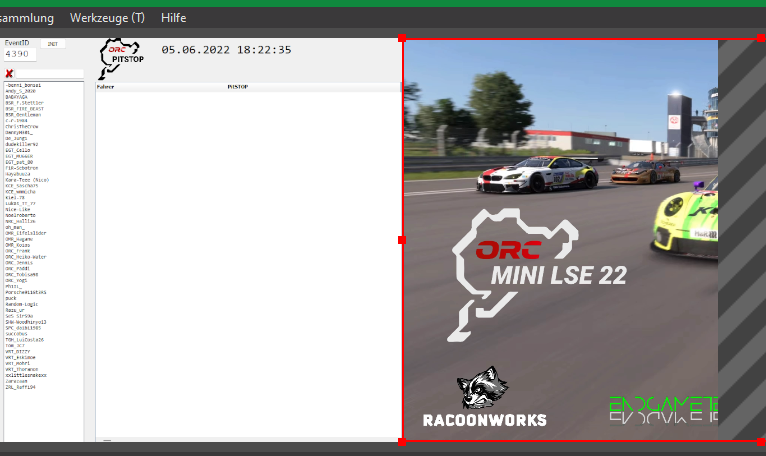This screenshot has width=766, height=456.
Task: Click top-left red selection handle of image
Action: click(402, 39)
